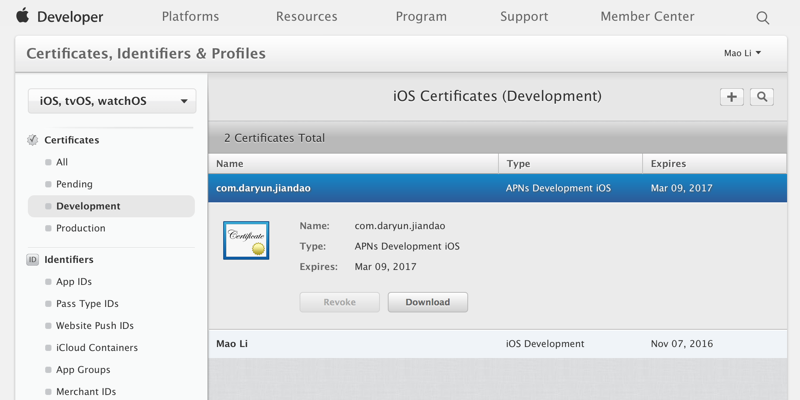Open the Platforms menu
800x400 pixels.
coord(190,17)
